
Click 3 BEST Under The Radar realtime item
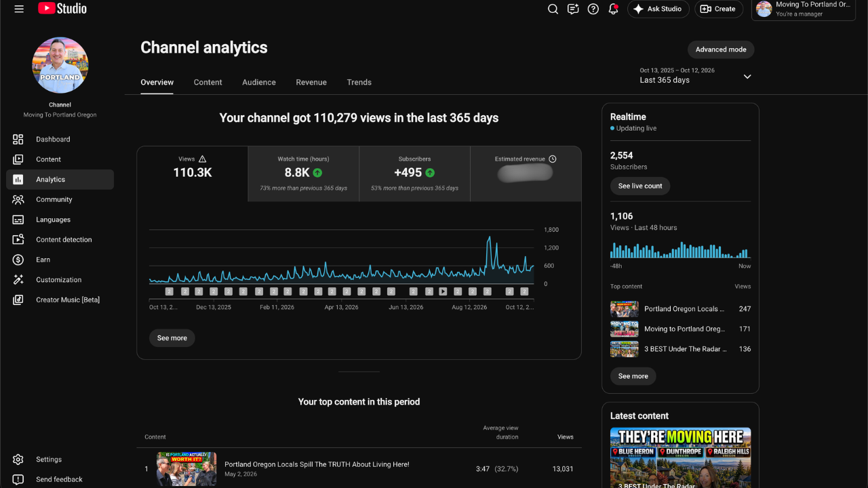pyautogui.click(x=680, y=349)
